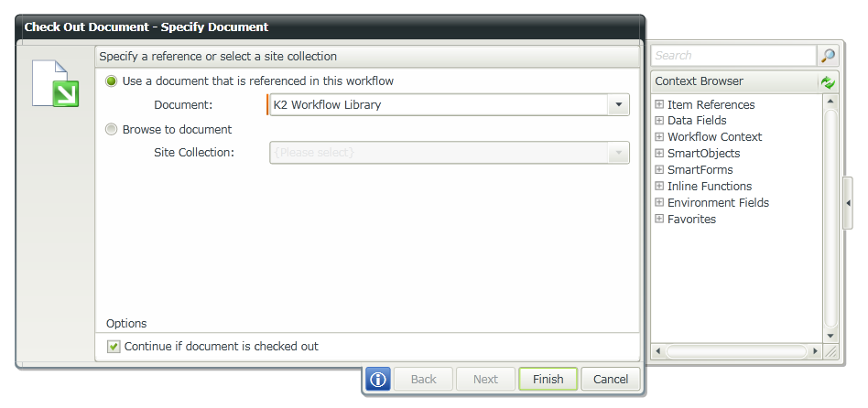Image resolution: width=868 pixels, height=408 pixels.
Task: Select Inline Functions in Context Browser
Action: coord(709,187)
